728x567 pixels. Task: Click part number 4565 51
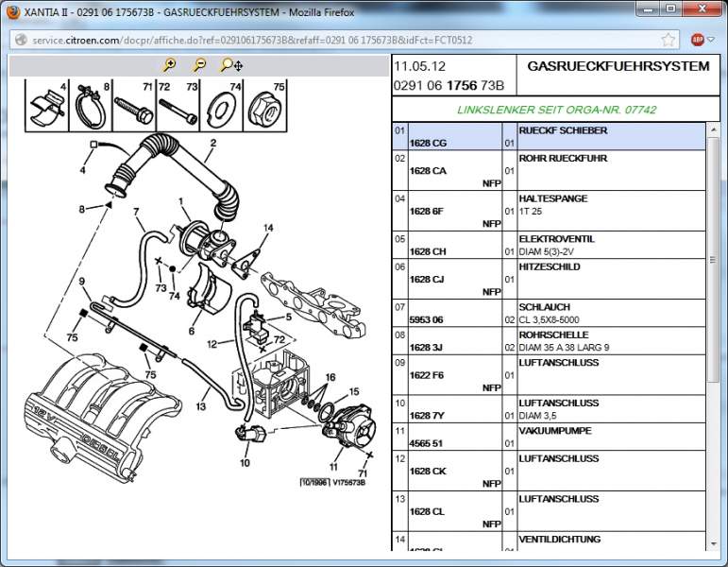[426, 443]
